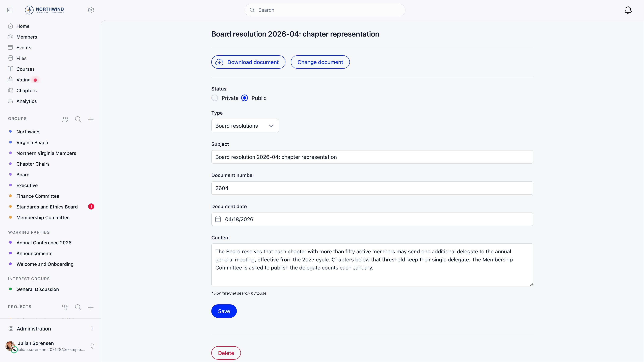Open Standards and Ethics Board group

pyautogui.click(x=47, y=207)
